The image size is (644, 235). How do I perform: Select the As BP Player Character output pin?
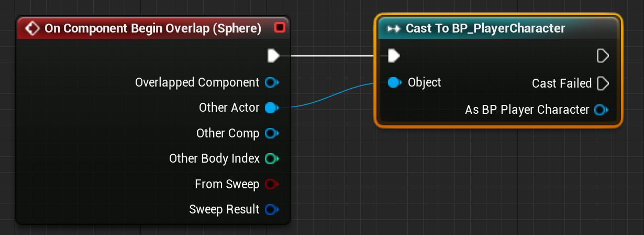tap(600, 110)
